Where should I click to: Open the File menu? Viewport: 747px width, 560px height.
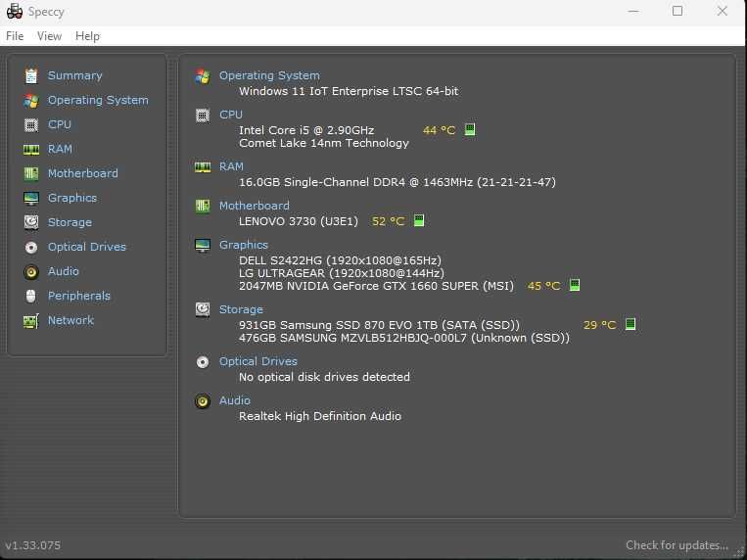[15, 36]
